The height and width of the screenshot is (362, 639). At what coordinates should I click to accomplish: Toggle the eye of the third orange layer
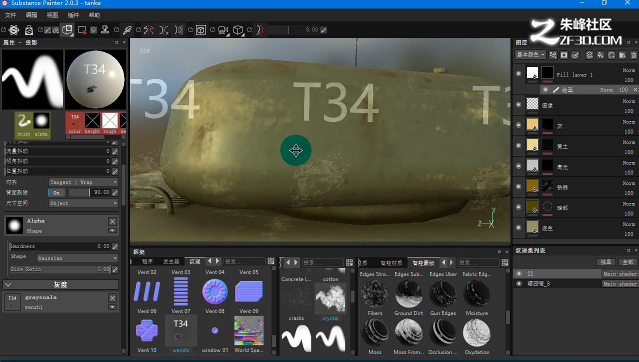coord(518,125)
